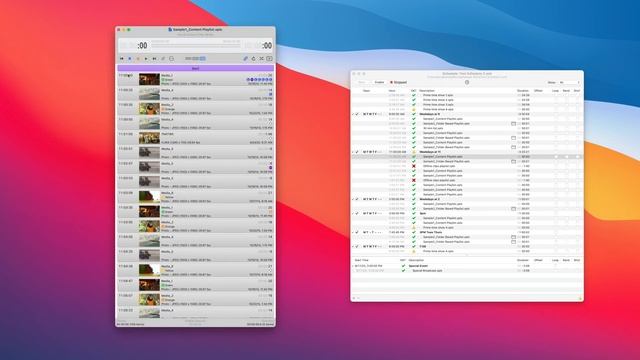This screenshot has width=640, height=360.
Task: Select the TheFTAR video thumbnail
Action: coord(149,138)
